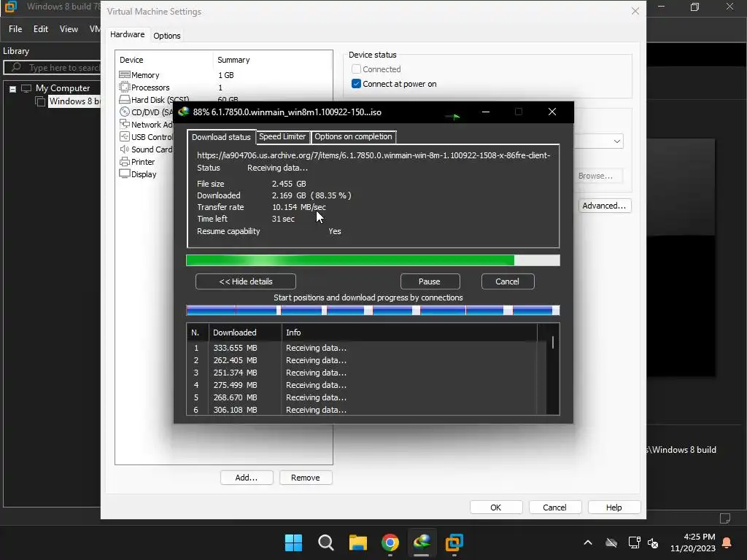Switch to VMware Workstation in taskbar
Viewport: 747px width, 560px height.
coord(454,542)
